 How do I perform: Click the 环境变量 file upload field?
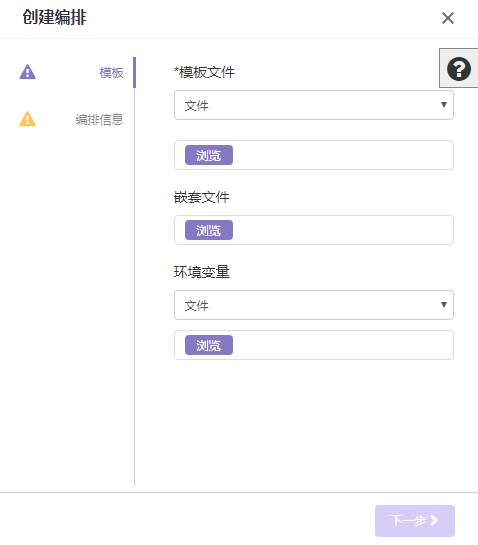[x=314, y=345]
